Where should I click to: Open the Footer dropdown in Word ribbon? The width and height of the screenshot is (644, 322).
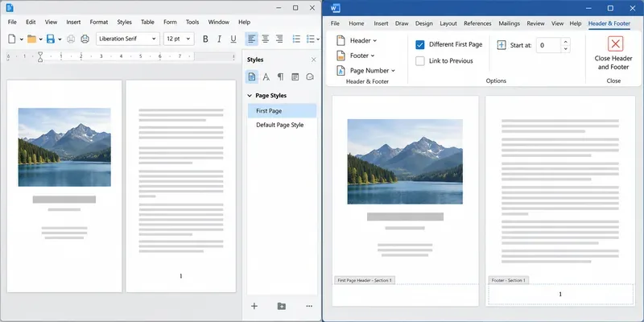click(x=362, y=56)
